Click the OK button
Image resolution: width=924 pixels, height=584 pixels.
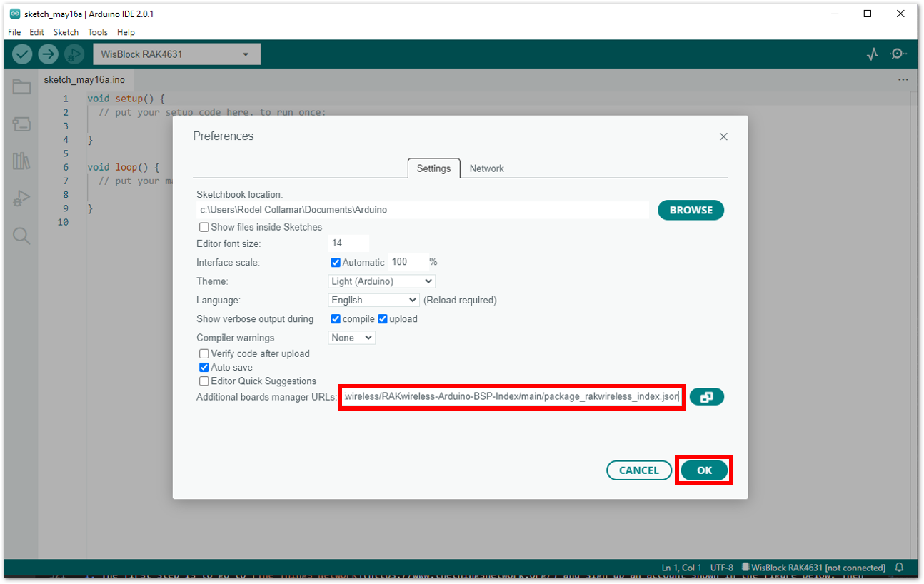click(x=704, y=470)
